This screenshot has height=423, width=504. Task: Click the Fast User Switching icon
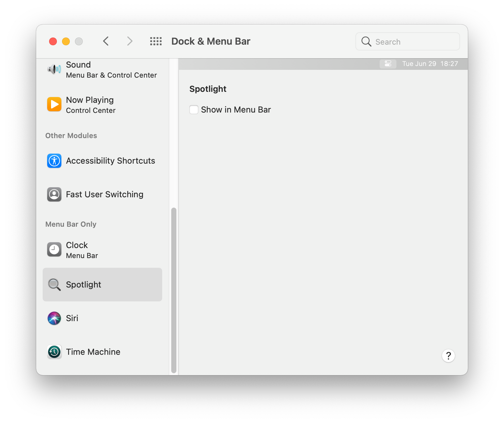[54, 194]
